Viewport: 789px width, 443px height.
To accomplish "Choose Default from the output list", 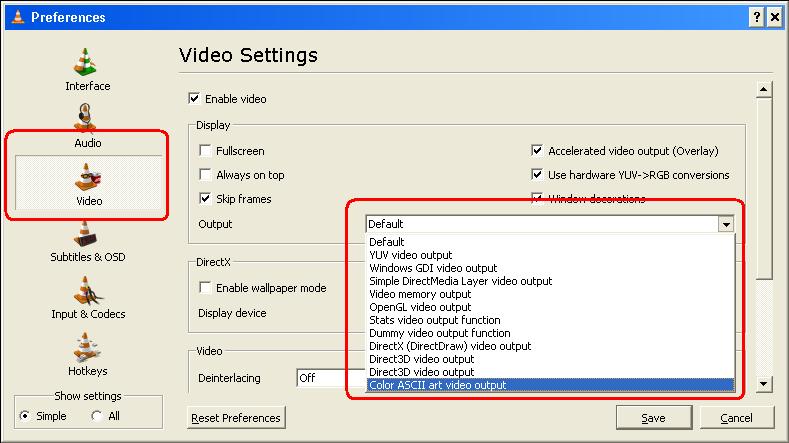I will click(x=550, y=242).
